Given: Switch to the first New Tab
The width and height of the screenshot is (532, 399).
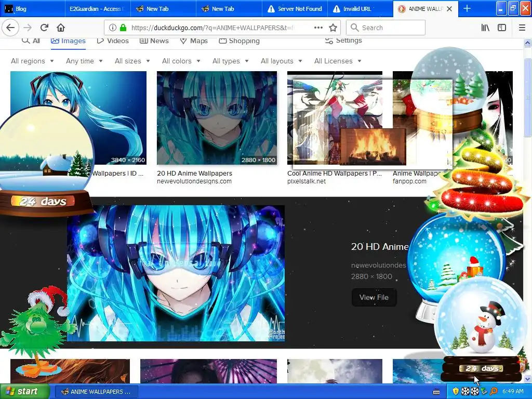Looking at the screenshot, I should pyautogui.click(x=163, y=9).
